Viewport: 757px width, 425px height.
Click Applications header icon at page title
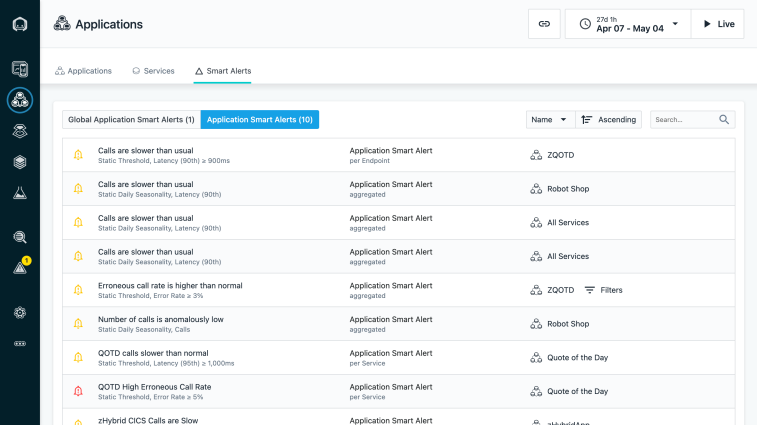click(x=62, y=24)
